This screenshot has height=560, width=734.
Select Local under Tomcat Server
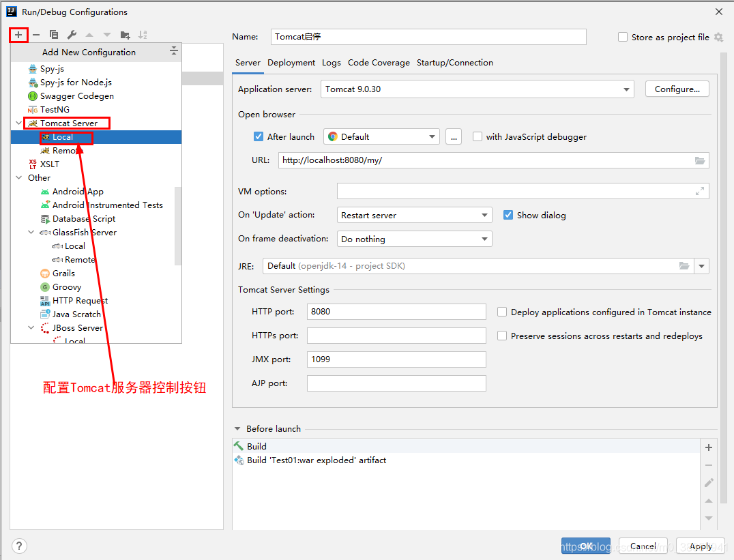(x=96, y=137)
